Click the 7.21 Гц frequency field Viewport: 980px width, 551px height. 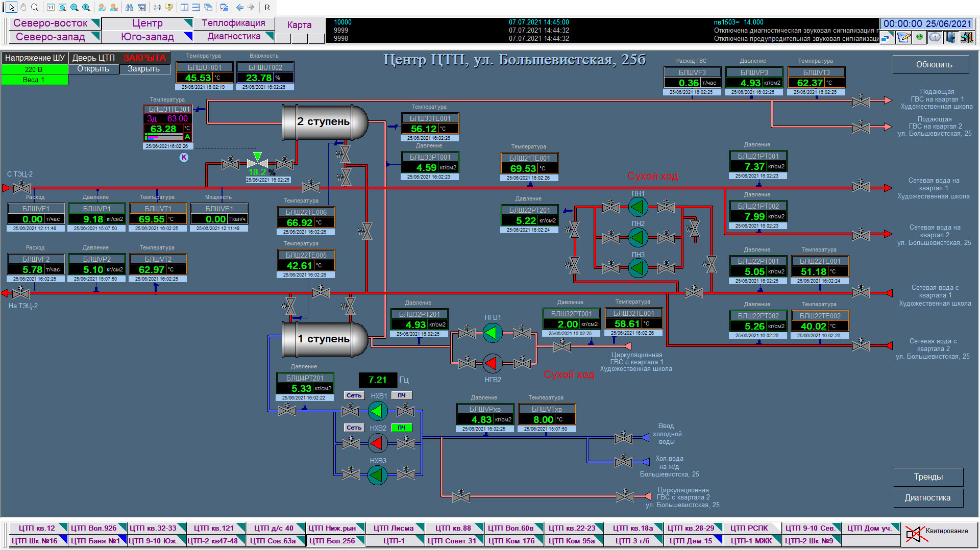tap(378, 380)
